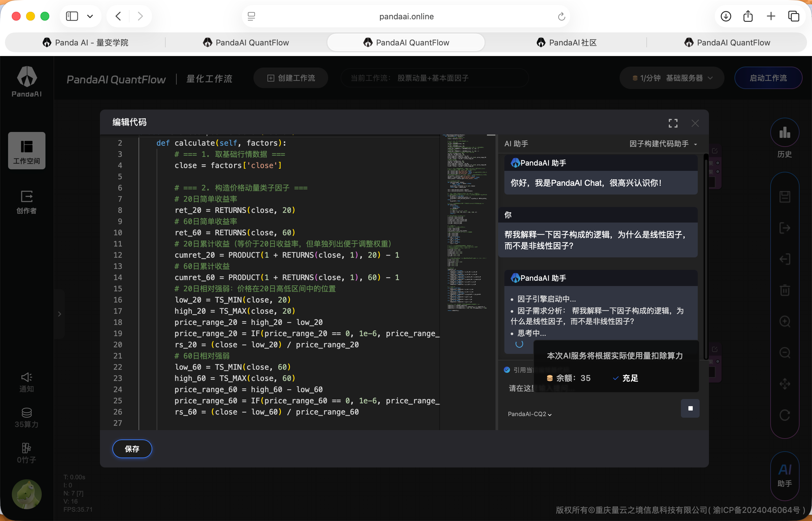
Task: View the 35算力 compute balance
Action: pos(27,417)
